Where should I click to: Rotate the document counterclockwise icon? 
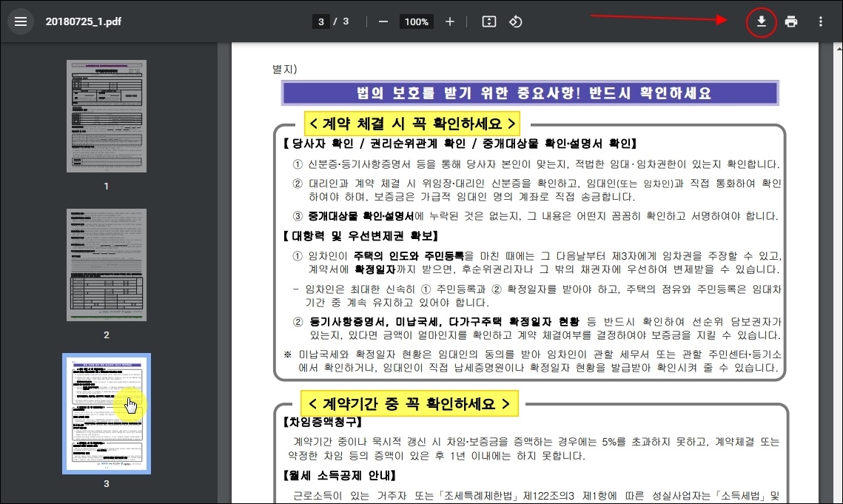tap(516, 21)
